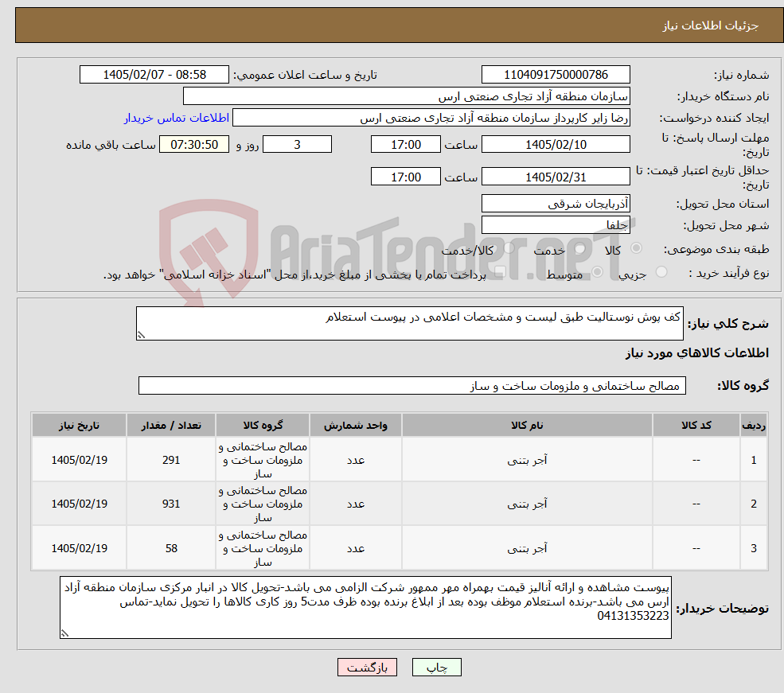Viewport: 784px width, 693px height.
Task: Click date 1405/02/19 in row 1
Action: (79, 460)
